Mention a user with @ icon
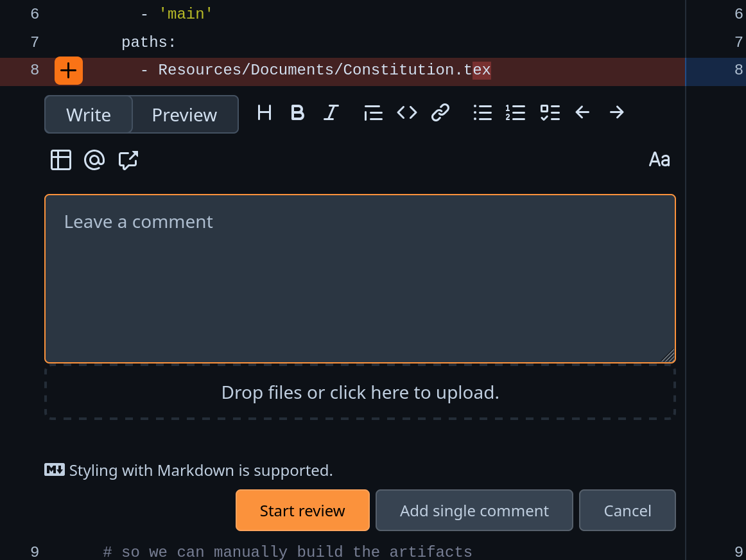Screen dimensions: 746x560 tap(94, 160)
